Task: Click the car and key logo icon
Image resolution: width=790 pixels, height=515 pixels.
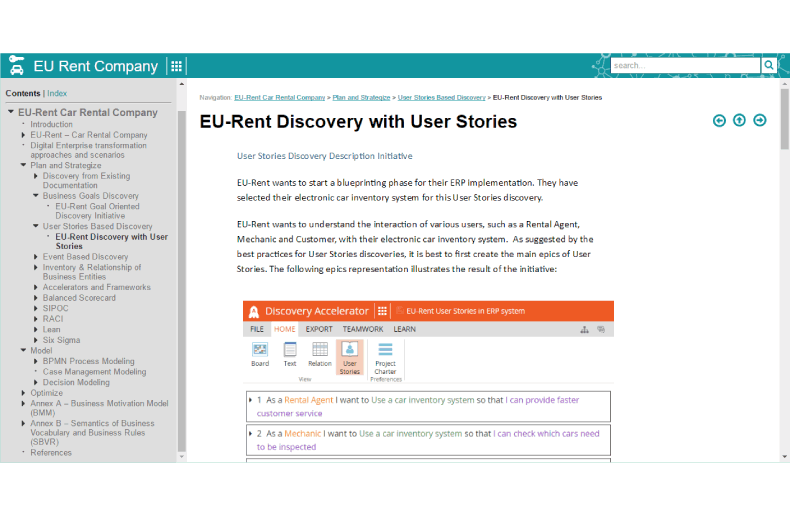Action: click(x=16, y=65)
